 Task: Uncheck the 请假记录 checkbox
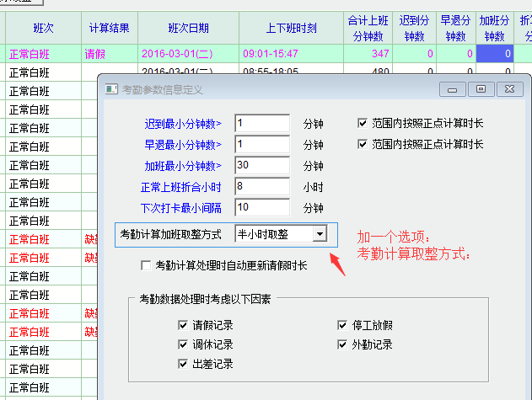click(183, 325)
